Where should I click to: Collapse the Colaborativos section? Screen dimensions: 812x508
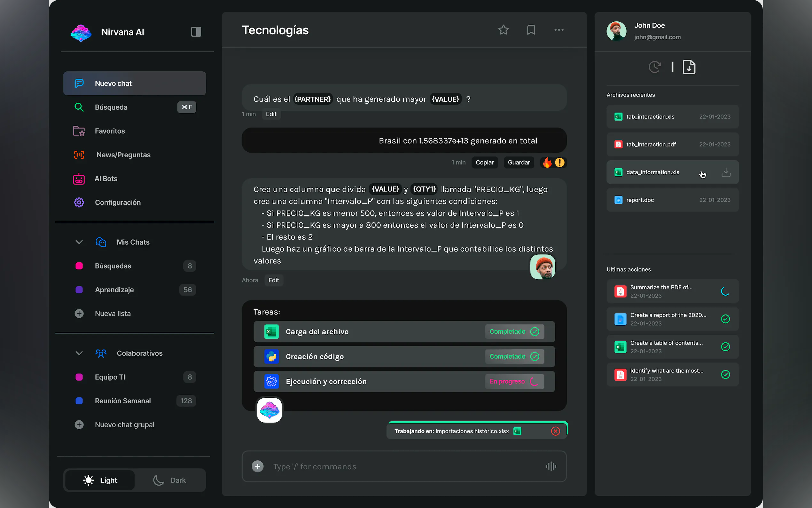pos(79,353)
